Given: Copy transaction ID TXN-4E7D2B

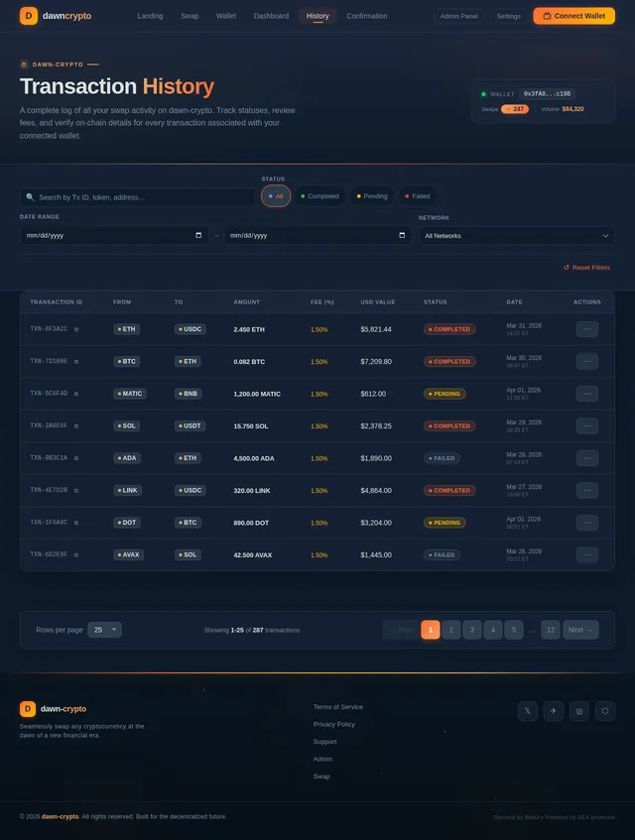Looking at the screenshot, I should (76, 490).
